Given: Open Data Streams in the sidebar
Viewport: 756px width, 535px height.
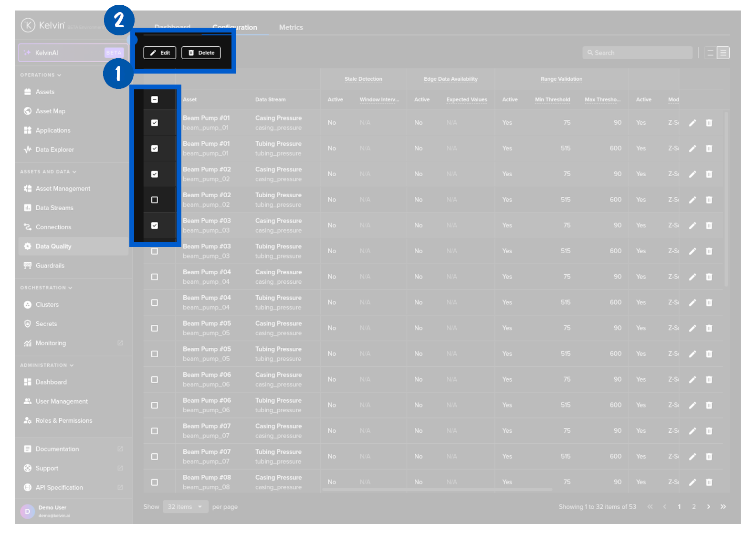Looking at the screenshot, I should click(54, 208).
